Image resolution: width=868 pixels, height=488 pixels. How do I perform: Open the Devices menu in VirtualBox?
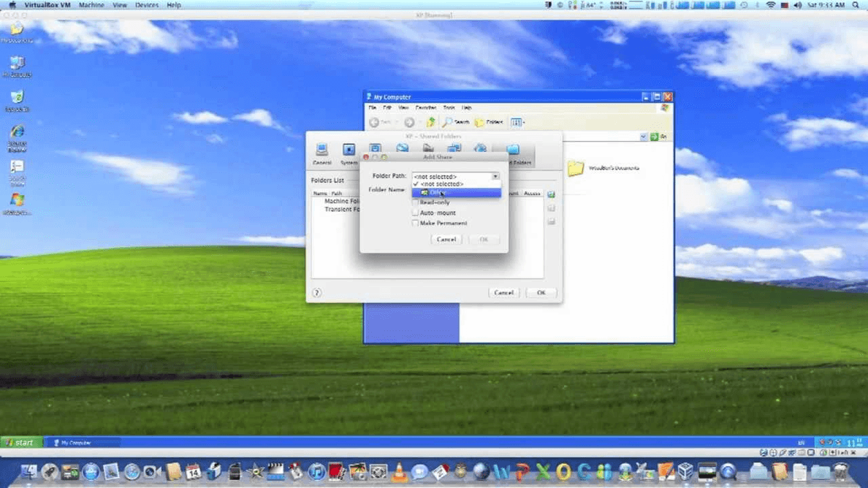coord(146,5)
